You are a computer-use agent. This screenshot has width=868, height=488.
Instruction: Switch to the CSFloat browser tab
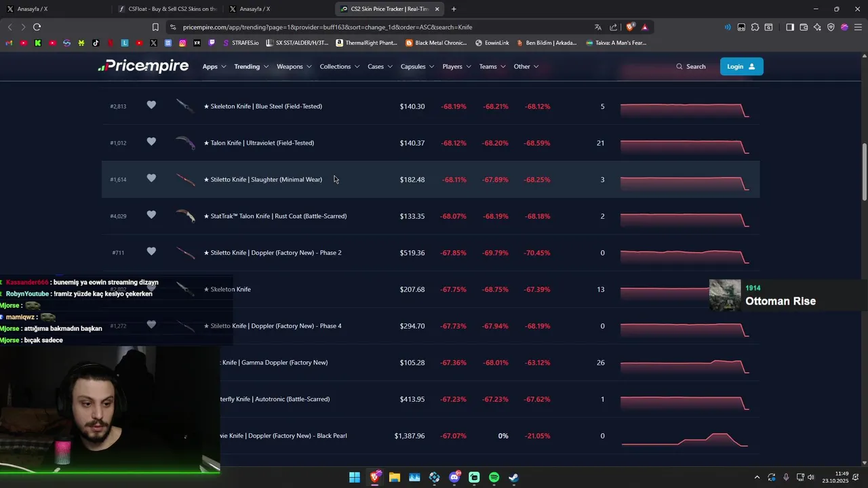[166, 9]
